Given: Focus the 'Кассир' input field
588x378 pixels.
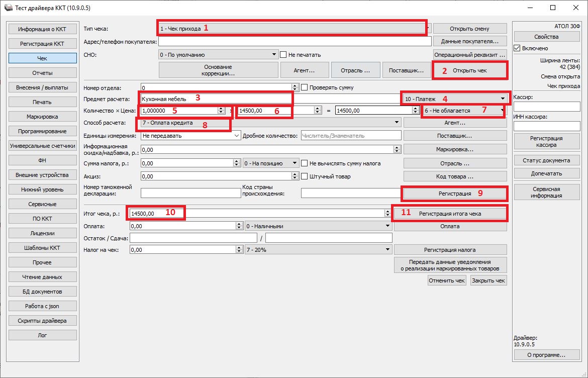Looking at the screenshot, I should tap(546, 106).
